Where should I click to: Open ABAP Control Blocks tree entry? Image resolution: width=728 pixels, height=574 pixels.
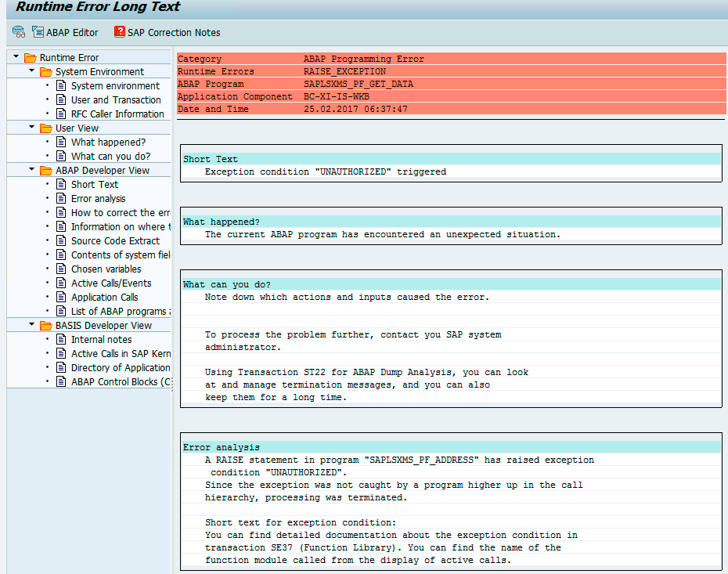121,381
